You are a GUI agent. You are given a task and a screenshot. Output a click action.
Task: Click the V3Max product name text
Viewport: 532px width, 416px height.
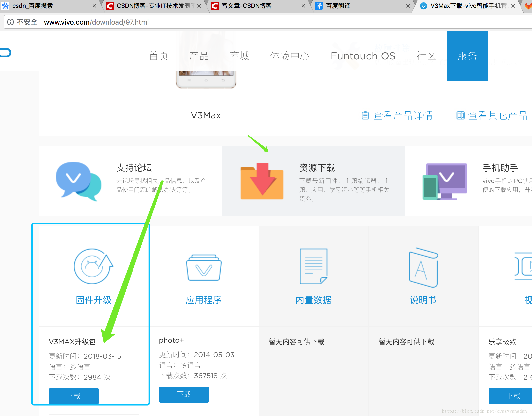[206, 115]
